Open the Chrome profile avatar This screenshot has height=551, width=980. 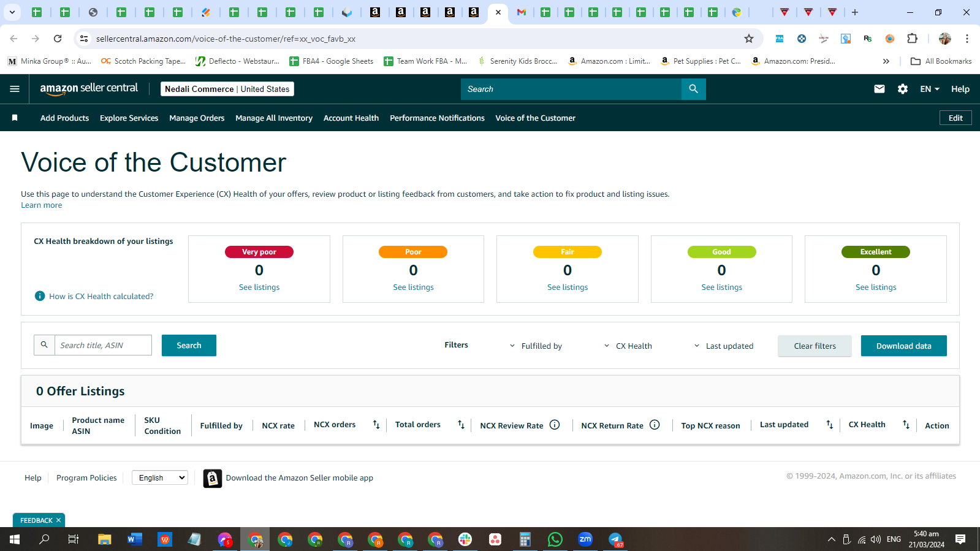pyautogui.click(x=944, y=39)
